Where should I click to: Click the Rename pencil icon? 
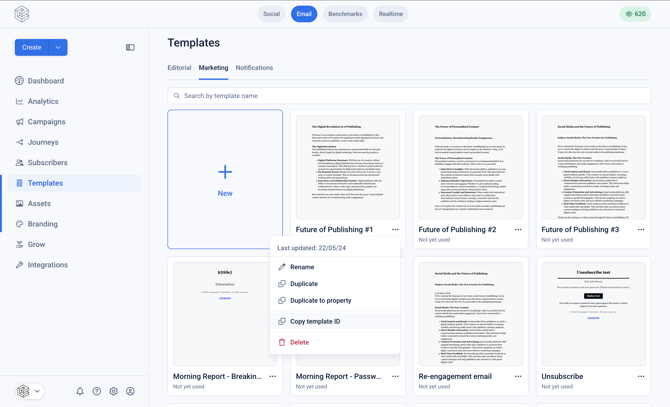point(282,267)
